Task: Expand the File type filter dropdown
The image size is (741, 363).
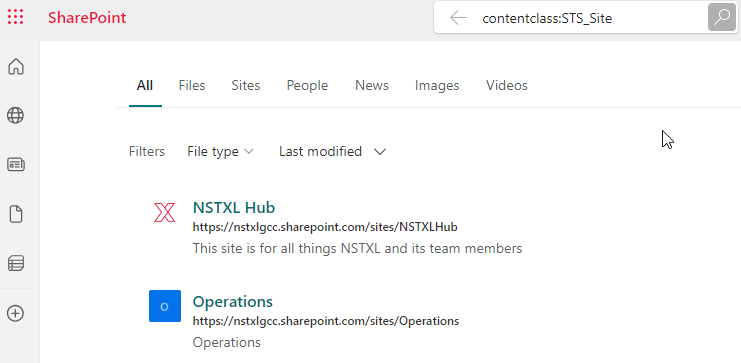Action: coord(220,152)
